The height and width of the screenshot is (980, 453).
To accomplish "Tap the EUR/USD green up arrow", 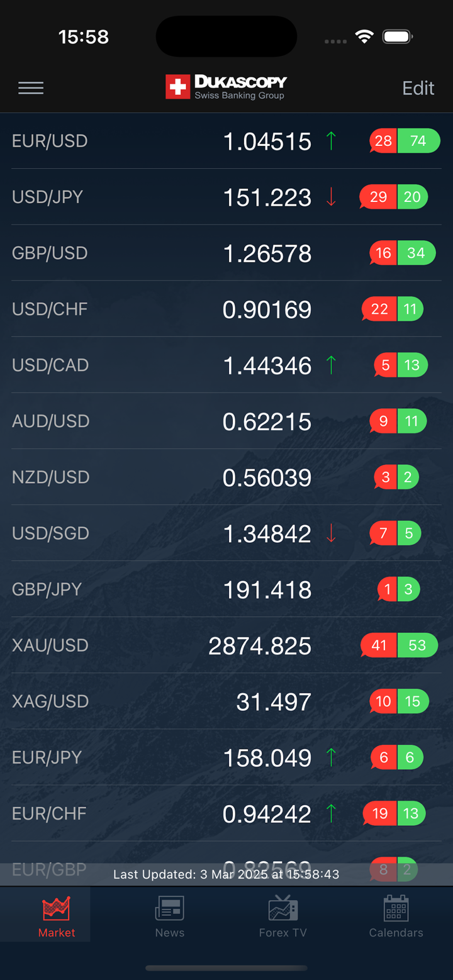I will 331,141.
